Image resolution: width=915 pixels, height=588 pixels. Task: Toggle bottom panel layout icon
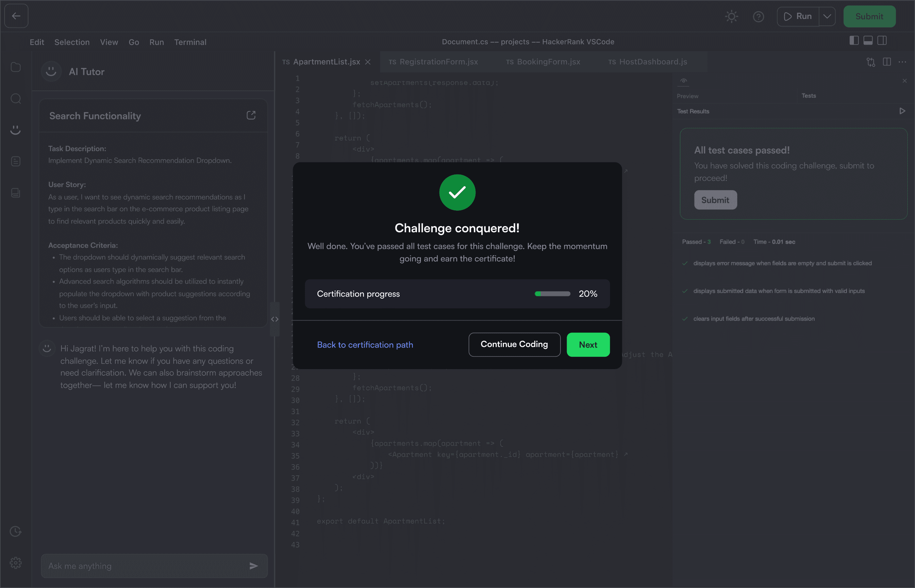[868, 41]
